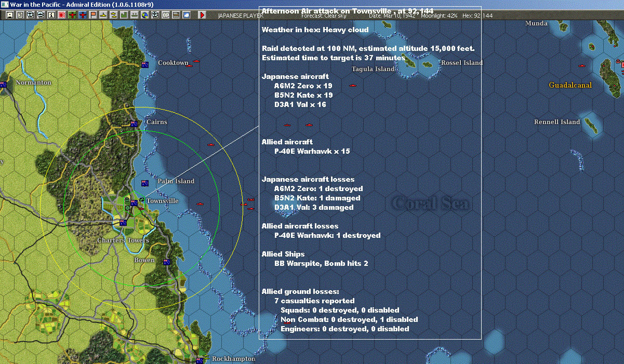The image size is (624, 364).
Task: Click 'Weather in hex: Heavy cloud' line
Action: pos(315,30)
